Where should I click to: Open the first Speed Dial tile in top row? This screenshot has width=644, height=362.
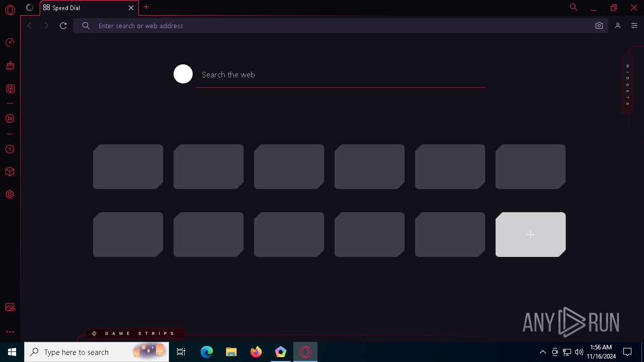tap(128, 167)
